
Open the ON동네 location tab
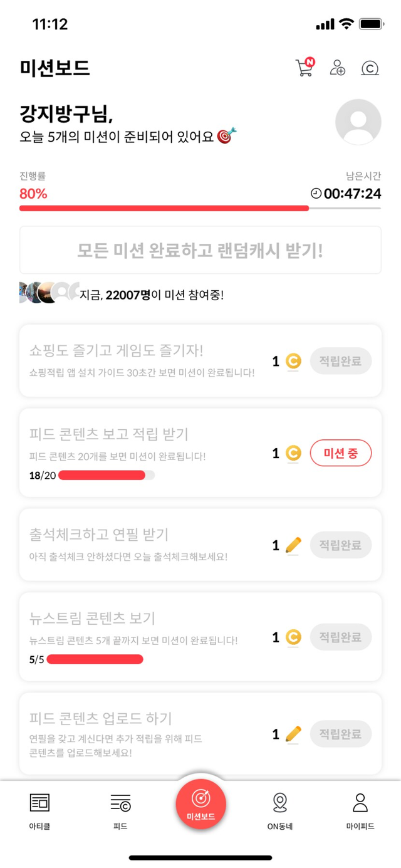click(280, 810)
